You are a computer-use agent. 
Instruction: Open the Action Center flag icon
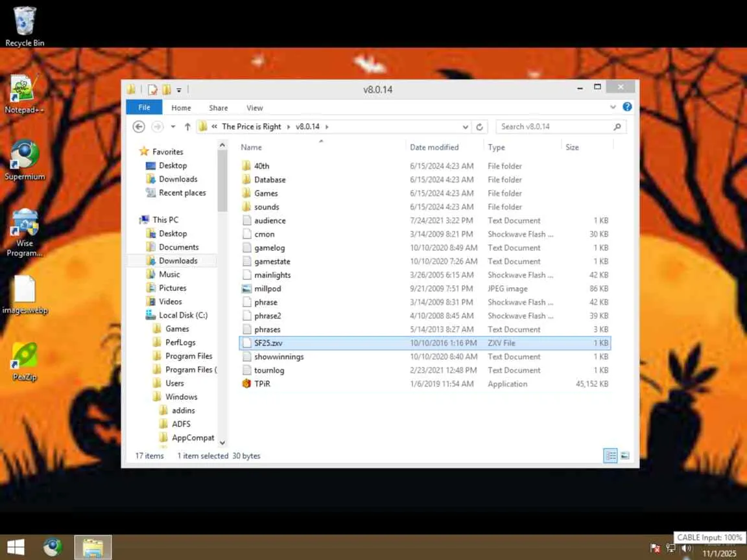point(655,548)
